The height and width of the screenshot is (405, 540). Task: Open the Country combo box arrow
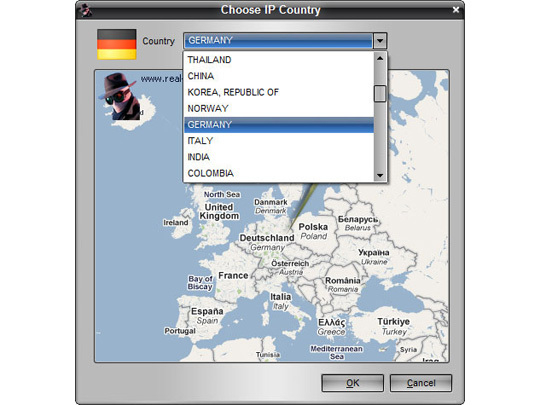click(380, 41)
